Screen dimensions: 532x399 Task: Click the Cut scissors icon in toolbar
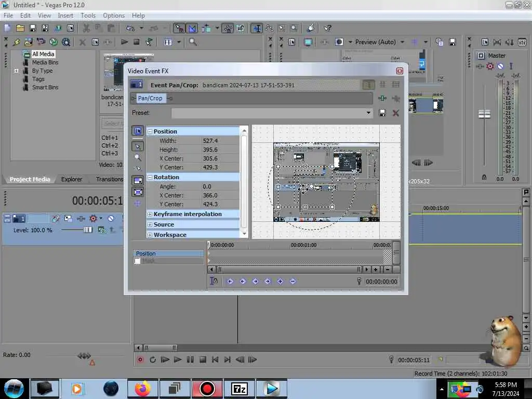pyautogui.click(x=86, y=28)
